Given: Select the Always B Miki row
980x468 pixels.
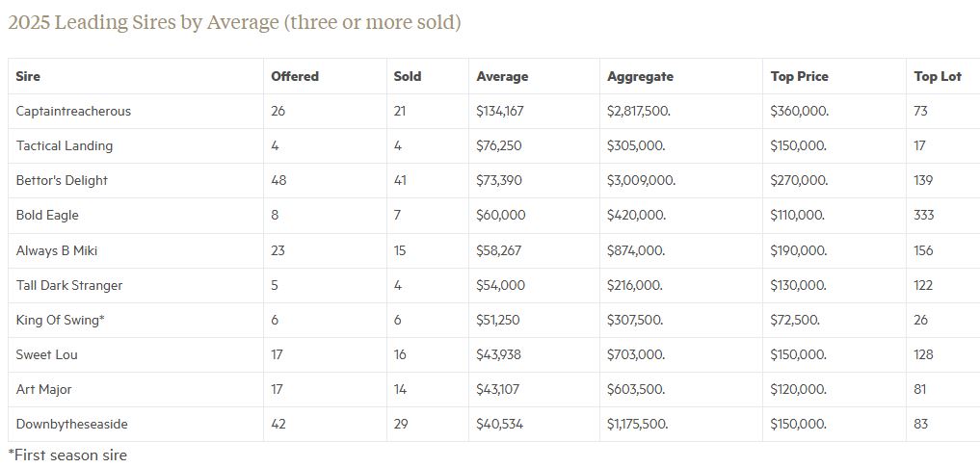Looking at the screenshot, I should pos(57,250).
